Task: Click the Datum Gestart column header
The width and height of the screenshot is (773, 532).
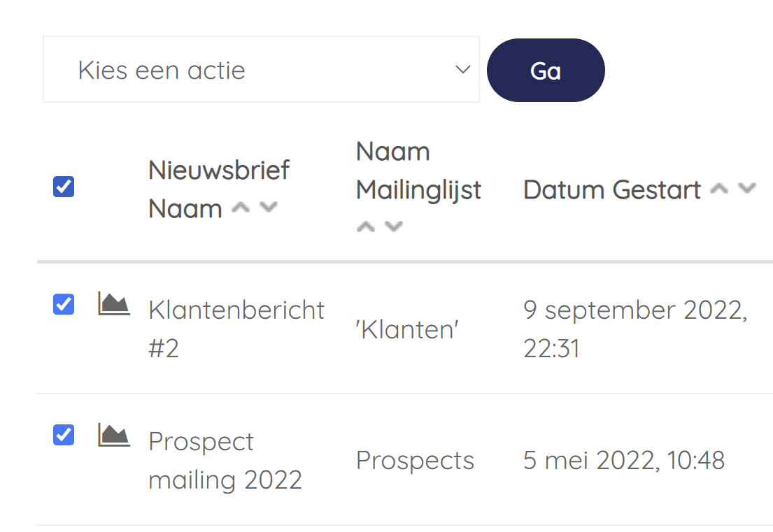Action: pos(612,189)
